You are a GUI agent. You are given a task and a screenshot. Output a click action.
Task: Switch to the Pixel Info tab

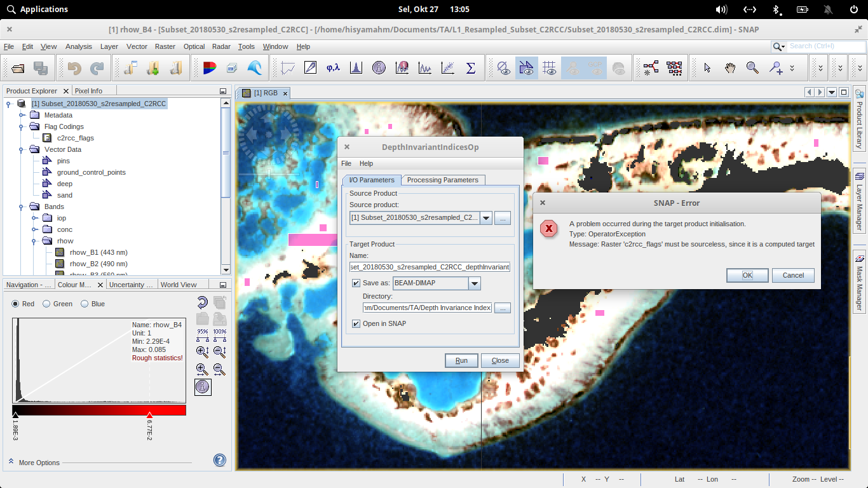[x=88, y=91]
